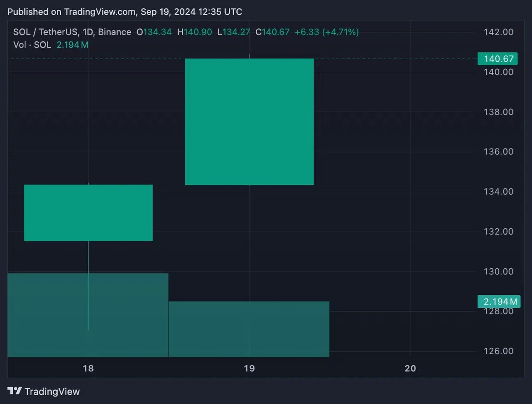Click the Vol · SOL indicator label
Viewport: 532px width, 404px height.
[x=32, y=45]
